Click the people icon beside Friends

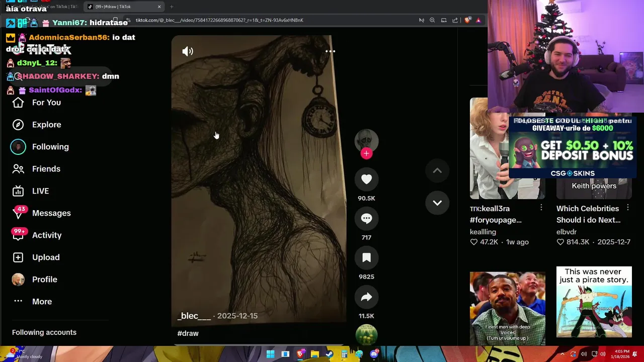[18, 169]
